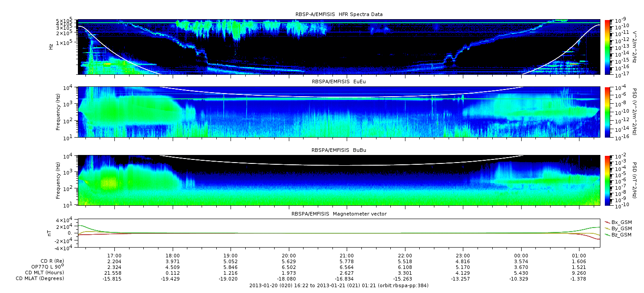The image size is (644, 293).
Task: Select the RBSPA/EMFISIS EuEu panel title
Action: (x=339, y=82)
